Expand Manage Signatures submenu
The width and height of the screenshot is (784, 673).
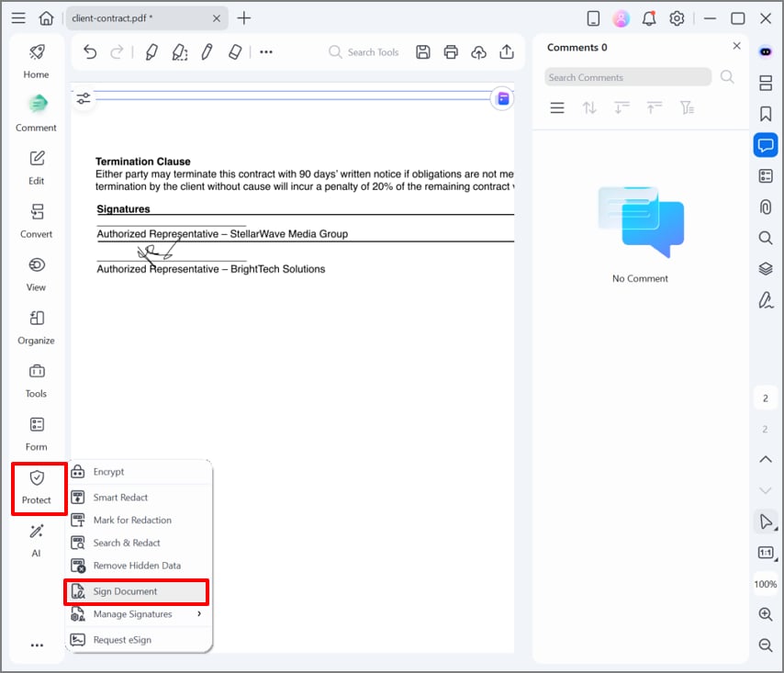tap(138, 614)
